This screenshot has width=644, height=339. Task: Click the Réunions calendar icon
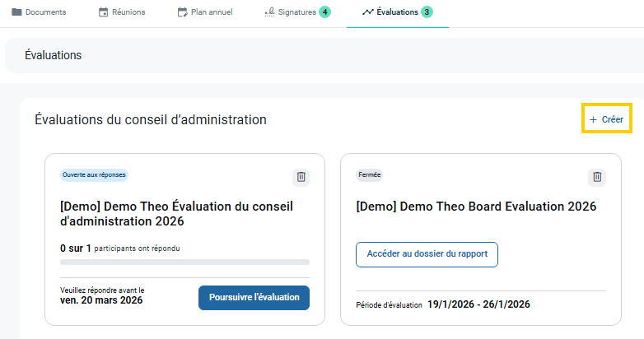click(103, 12)
